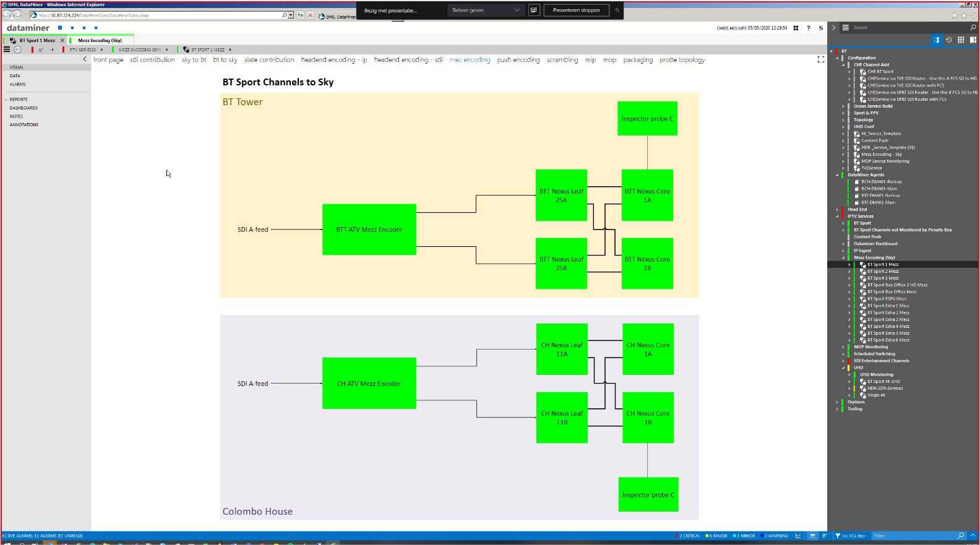Collapse the Configuration tree node
The image size is (980, 545).
(x=837, y=58)
